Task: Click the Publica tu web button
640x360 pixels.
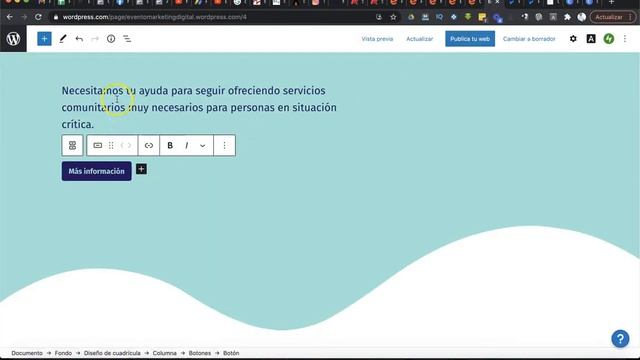Action: [470, 39]
